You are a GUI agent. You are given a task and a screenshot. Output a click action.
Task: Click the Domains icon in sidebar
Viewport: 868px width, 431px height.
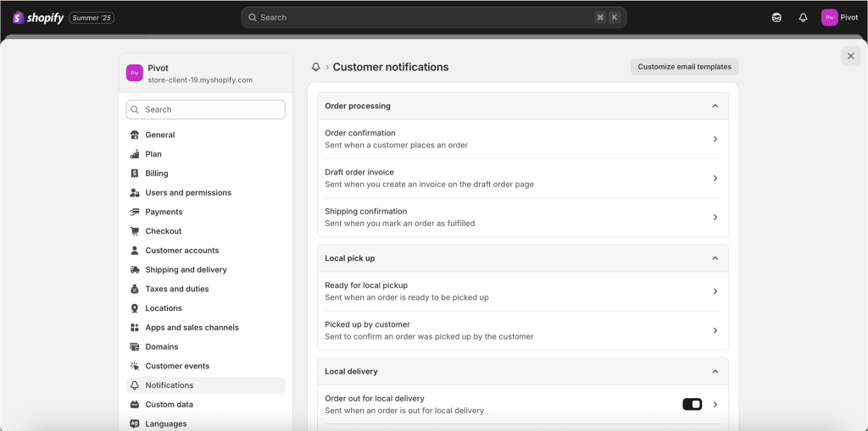135,347
